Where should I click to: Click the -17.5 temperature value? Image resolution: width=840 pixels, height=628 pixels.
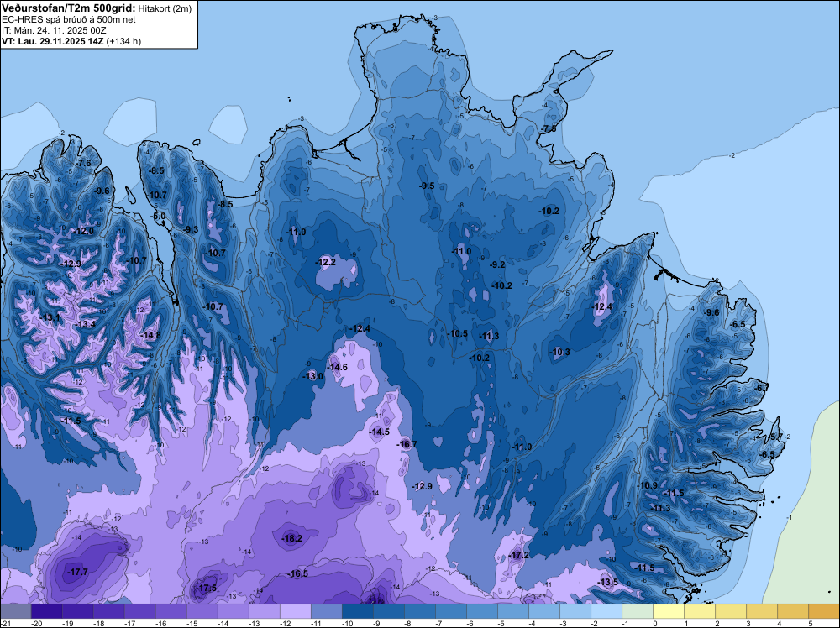207,588
